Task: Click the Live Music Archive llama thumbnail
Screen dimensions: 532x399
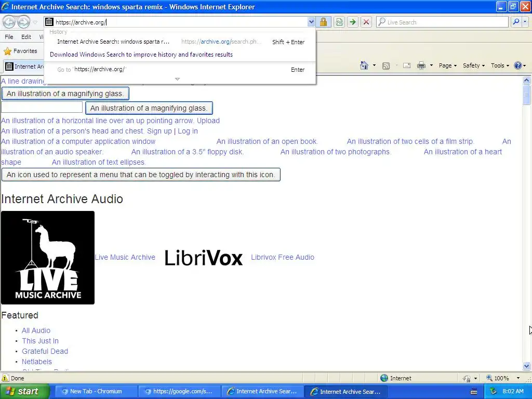Action: (x=48, y=258)
